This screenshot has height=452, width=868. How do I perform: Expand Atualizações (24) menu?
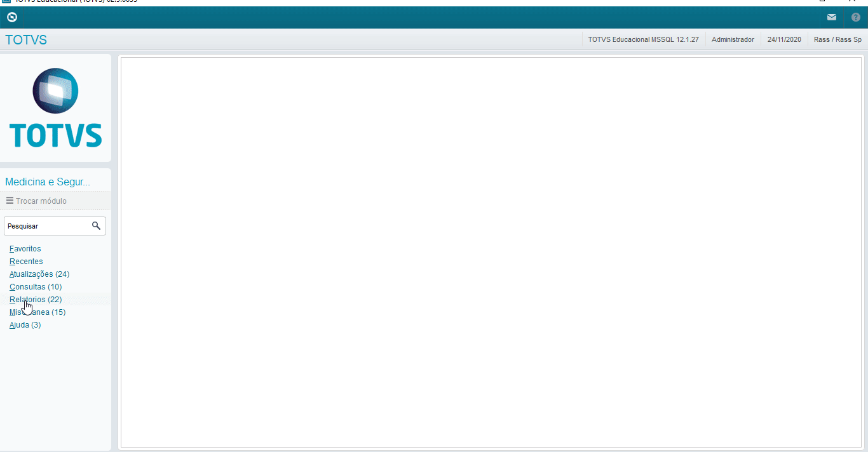click(x=39, y=274)
